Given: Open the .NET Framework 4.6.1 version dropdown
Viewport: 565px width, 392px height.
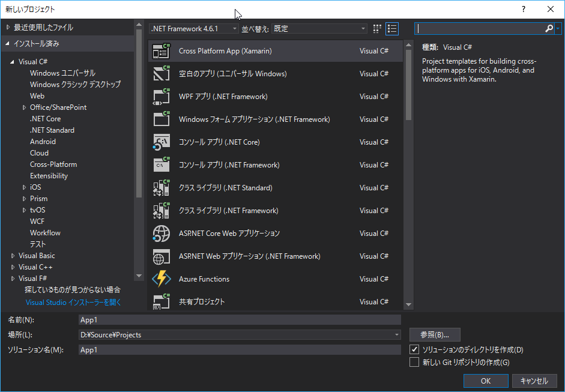Looking at the screenshot, I should click(x=194, y=29).
